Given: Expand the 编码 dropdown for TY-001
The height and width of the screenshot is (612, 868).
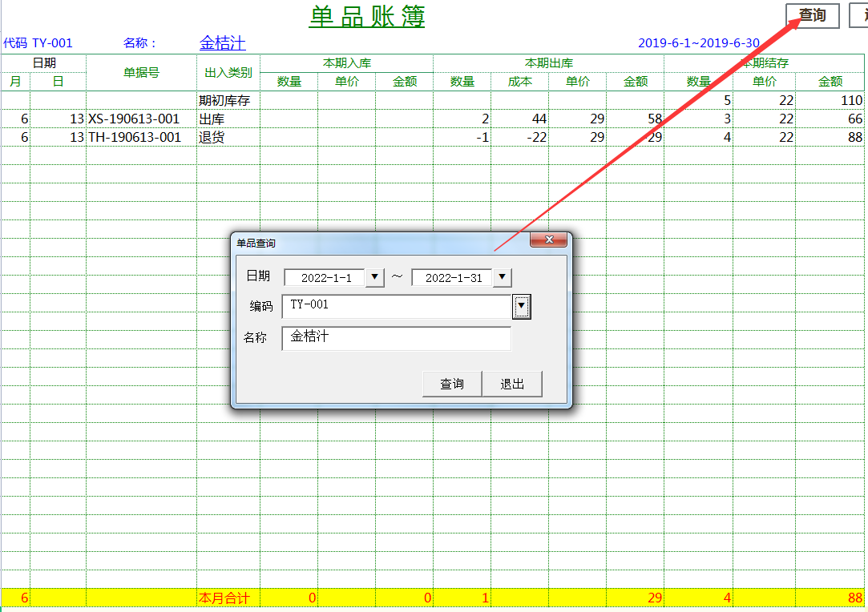Looking at the screenshot, I should click(522, 306).
